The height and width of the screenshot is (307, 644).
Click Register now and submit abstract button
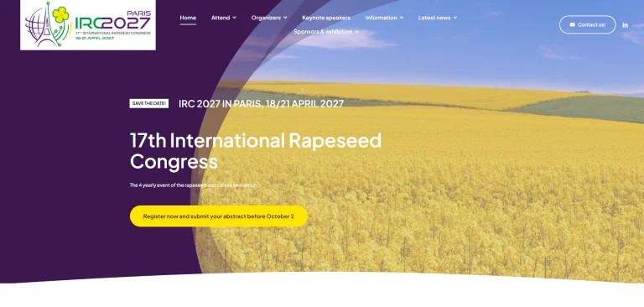pos(219,216)
